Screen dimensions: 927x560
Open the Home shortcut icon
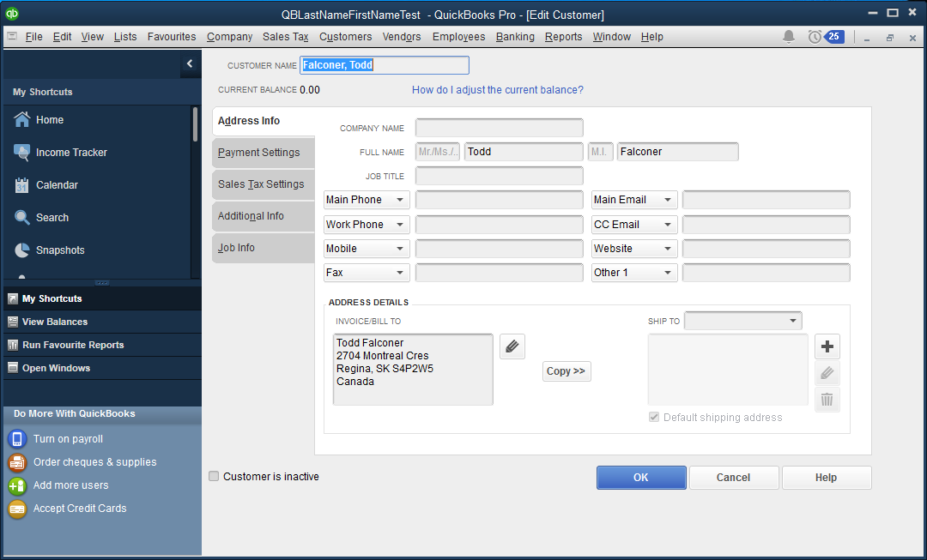click(21, 119)
